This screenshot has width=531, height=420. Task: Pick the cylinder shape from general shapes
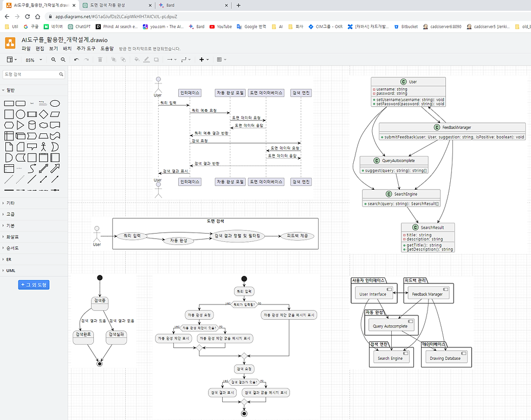(x=32, y=125)
